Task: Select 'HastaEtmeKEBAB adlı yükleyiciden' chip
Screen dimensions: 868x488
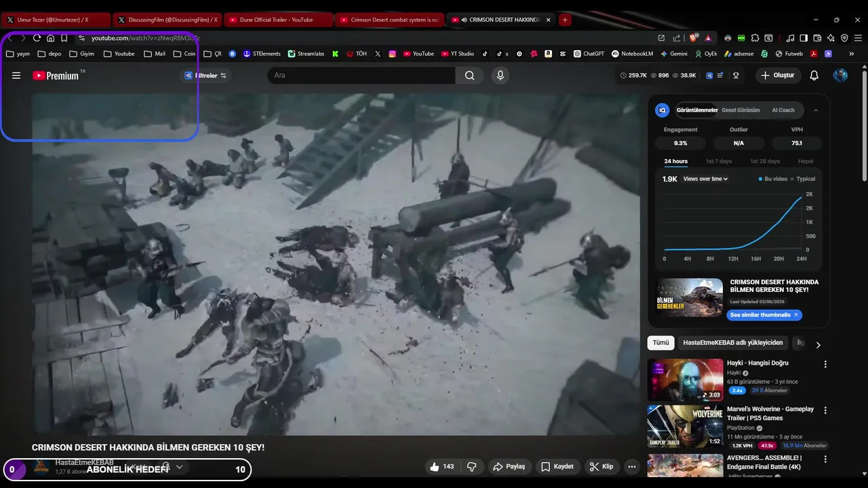Action: pyautogui.click(x=733, y=342)
